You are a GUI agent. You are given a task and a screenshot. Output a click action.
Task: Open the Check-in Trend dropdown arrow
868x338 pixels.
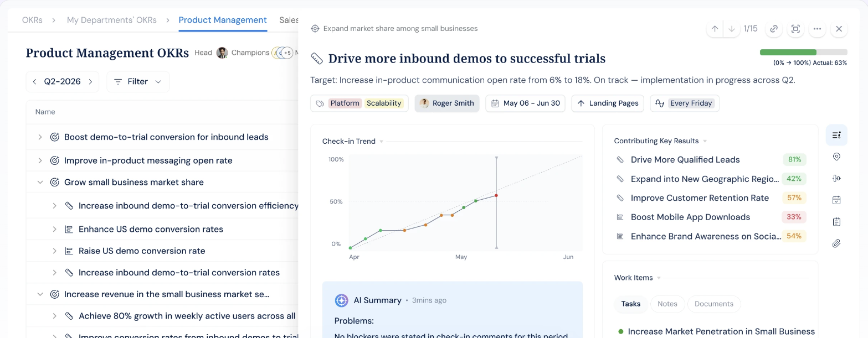click(381, 142)
